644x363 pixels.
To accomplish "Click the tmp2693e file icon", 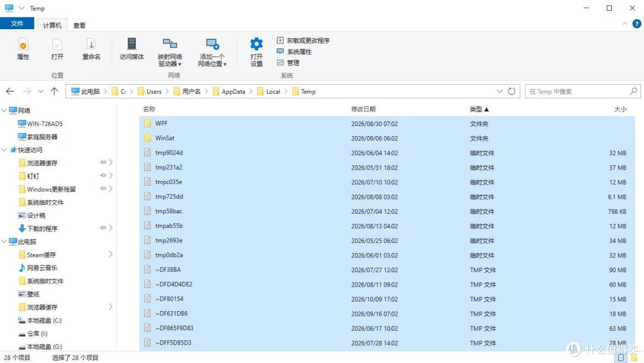I will [x=147, y=240].
